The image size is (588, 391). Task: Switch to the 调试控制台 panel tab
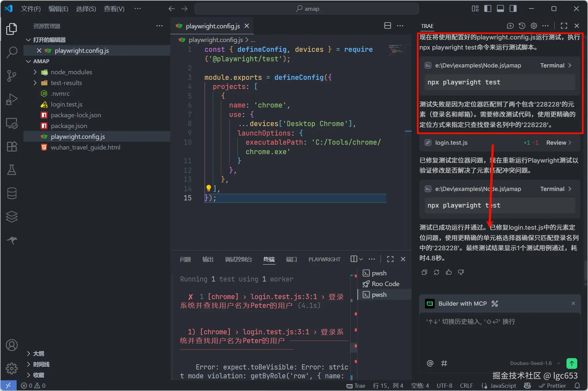click(x=238, y=259)
